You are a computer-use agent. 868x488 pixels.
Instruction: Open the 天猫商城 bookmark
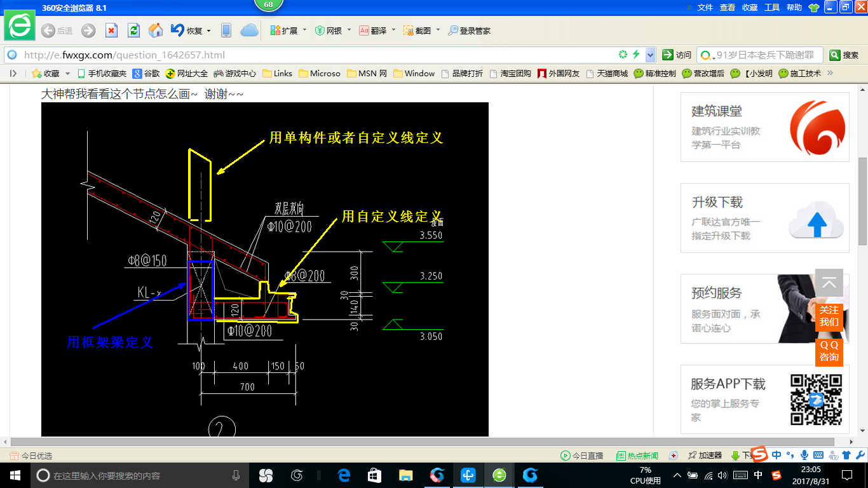click(x=607, y=73)
